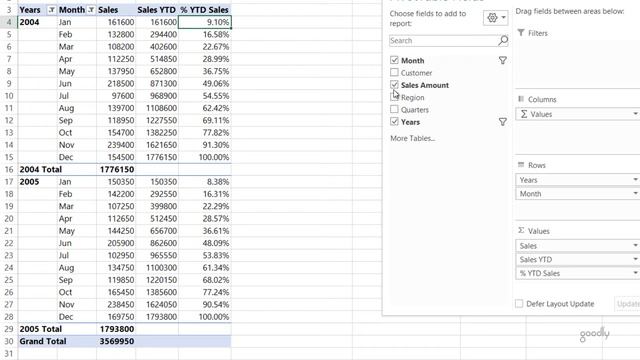Image resolution: width=640 pixels, height=360 pixels.
Task: Select the Grand Total value 3569950
Action: click(116, 341)
